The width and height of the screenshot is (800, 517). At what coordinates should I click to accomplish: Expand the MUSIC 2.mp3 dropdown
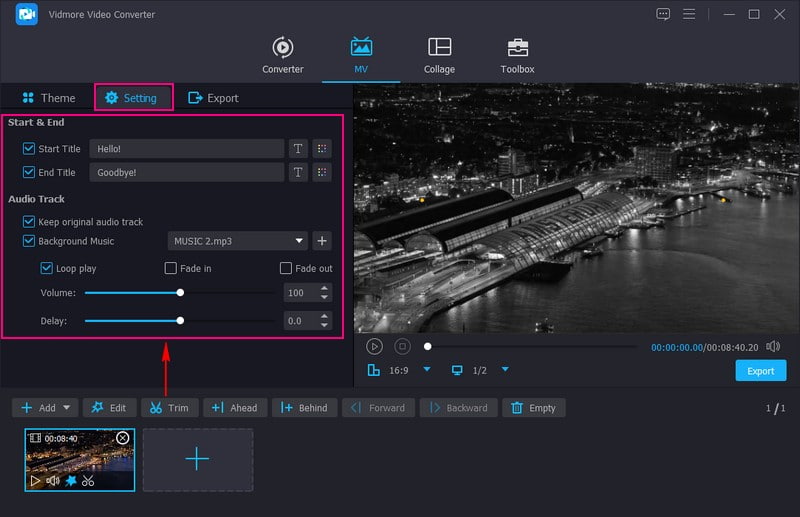(x=300, y=241)
